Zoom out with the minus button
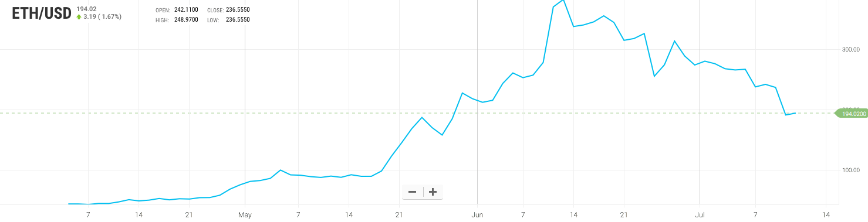The height and width of the screenshot is (222, 868). click(x=412, y=192)
